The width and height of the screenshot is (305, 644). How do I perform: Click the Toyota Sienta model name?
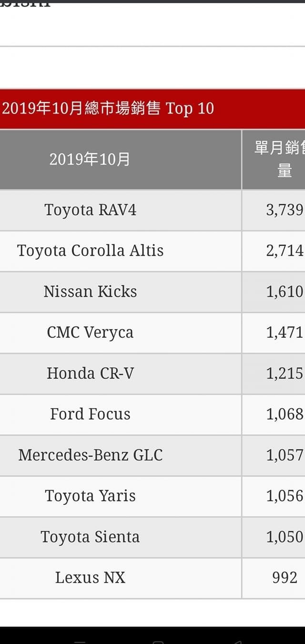pos(91,537)
